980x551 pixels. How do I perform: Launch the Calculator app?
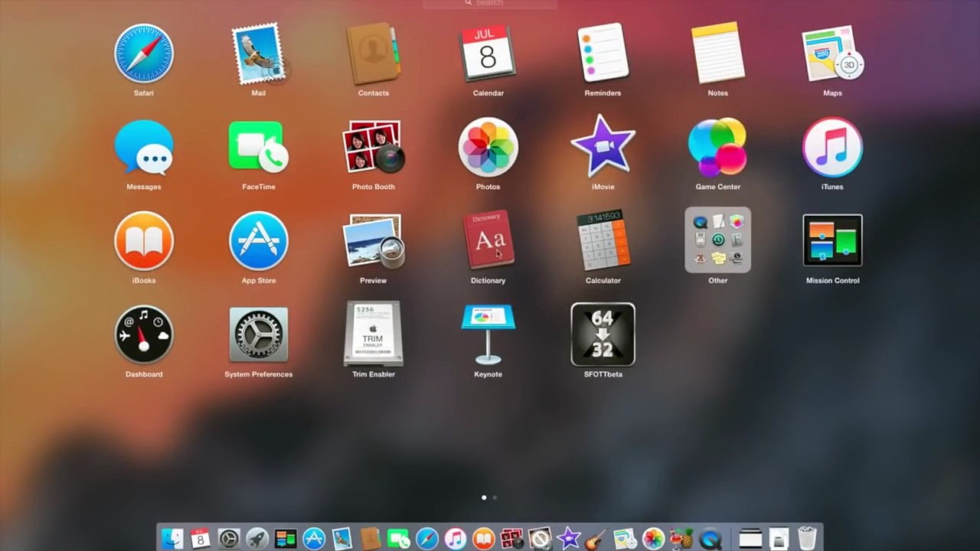coord(603,241)
